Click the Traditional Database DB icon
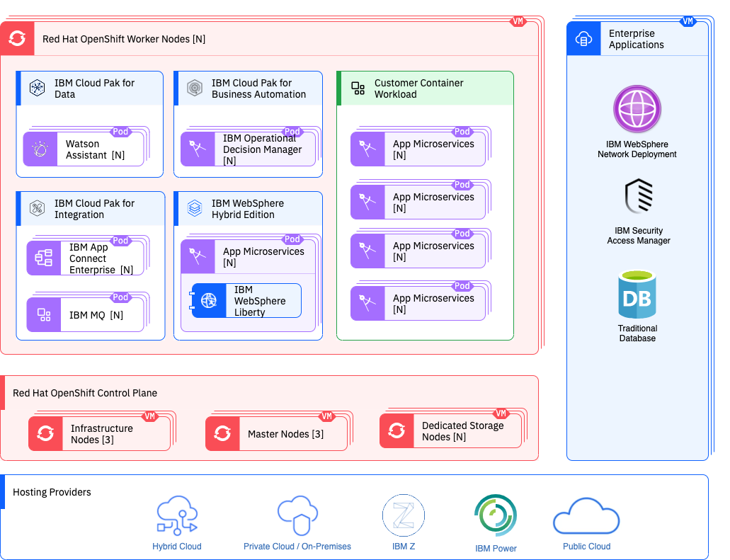Screen dimensions: 730x560 (637, 295)
